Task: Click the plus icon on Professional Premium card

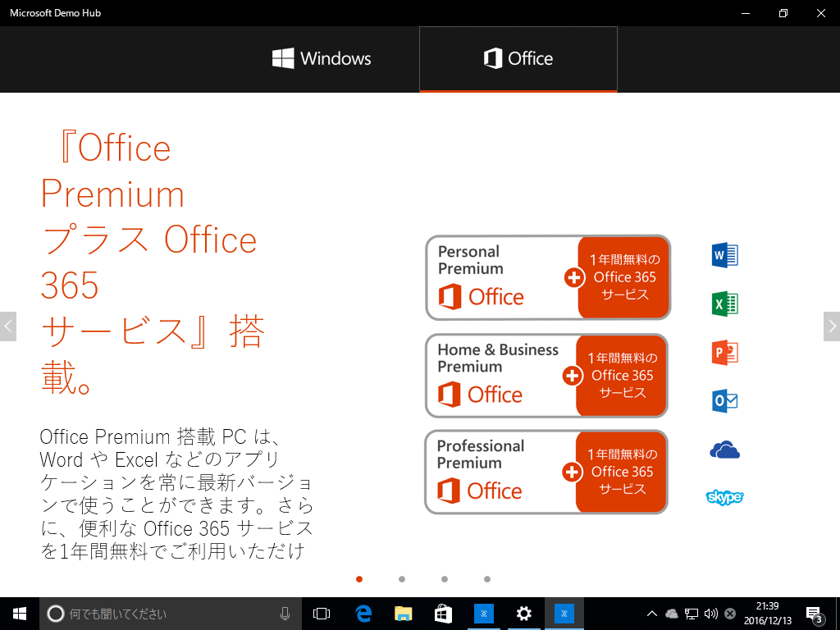Action: pos(572,472)
